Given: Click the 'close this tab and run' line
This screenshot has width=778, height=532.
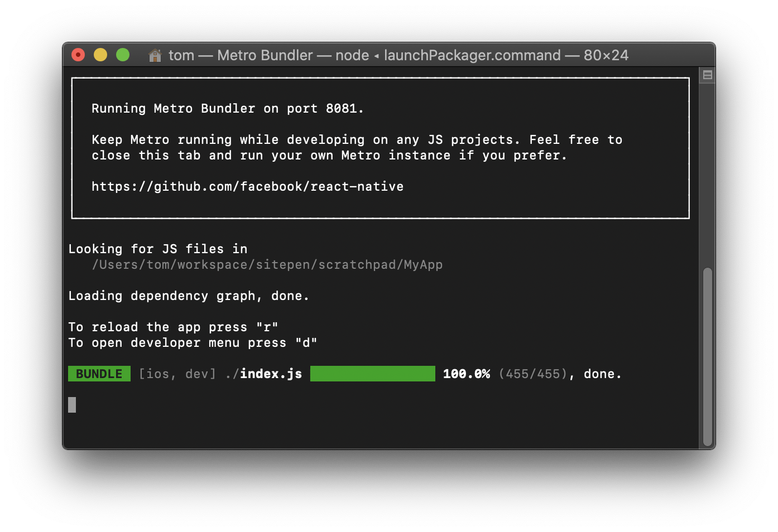Looking at the screenshot, I should pos(329,155).
